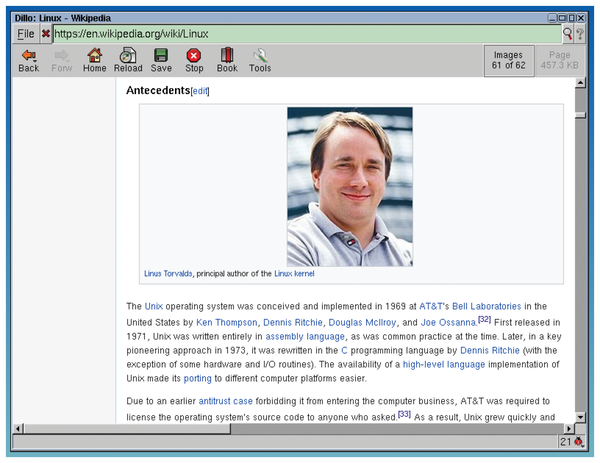
Task: Go back with the Back arrow button
Action: tap(29, 61)
